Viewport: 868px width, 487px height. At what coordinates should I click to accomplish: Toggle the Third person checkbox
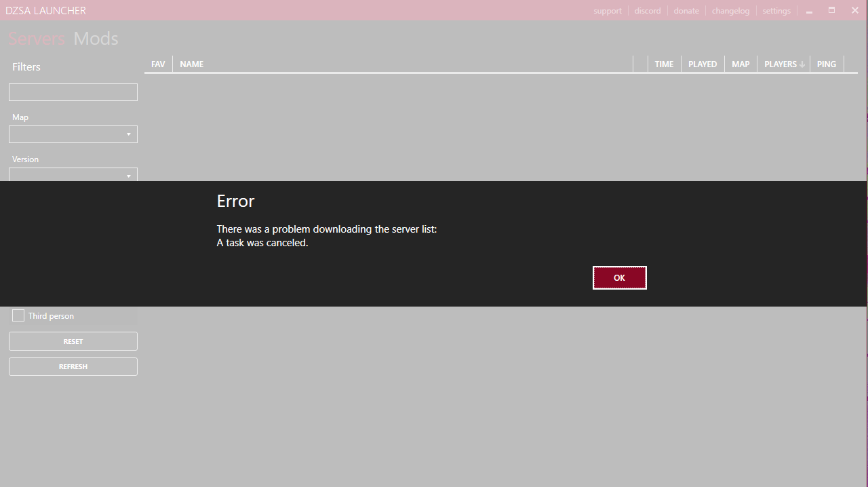pos(18,315)
